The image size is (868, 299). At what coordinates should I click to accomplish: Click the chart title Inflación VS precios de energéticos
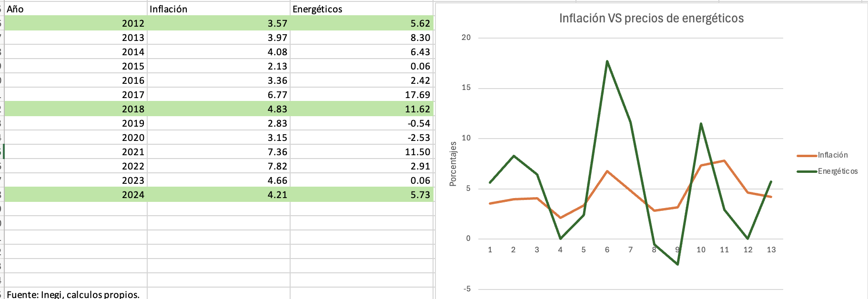click(651, 19)
